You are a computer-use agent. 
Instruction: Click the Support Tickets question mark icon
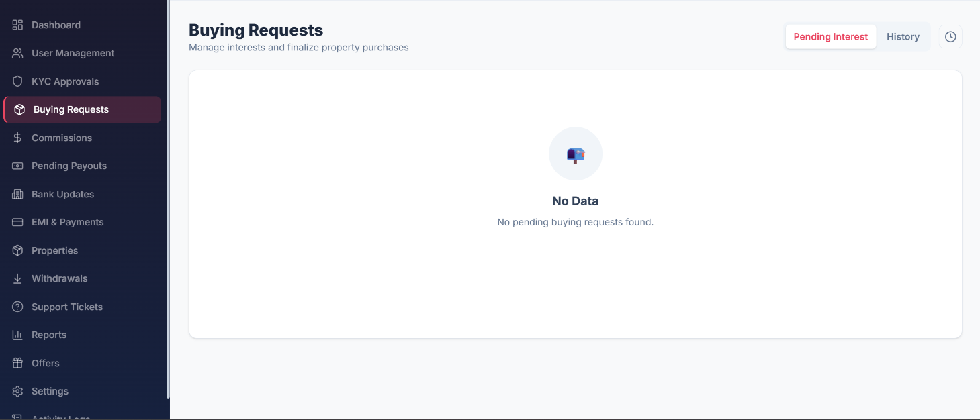tap(18, 307)
